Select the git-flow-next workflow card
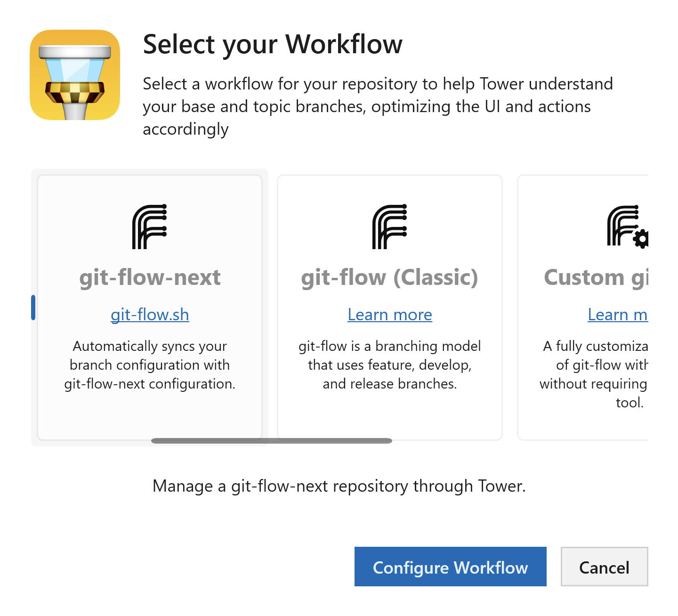678x616 pixels. coord(150,308)
